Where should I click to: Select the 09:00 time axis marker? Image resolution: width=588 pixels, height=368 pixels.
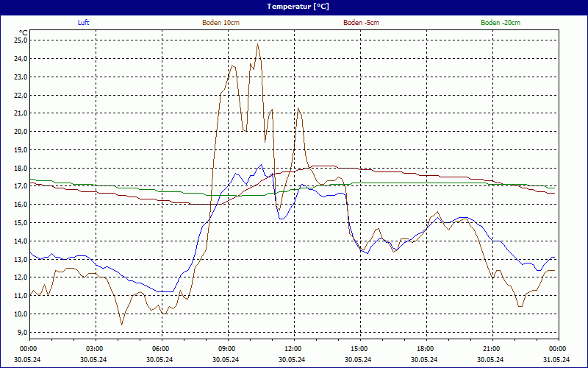227,349
